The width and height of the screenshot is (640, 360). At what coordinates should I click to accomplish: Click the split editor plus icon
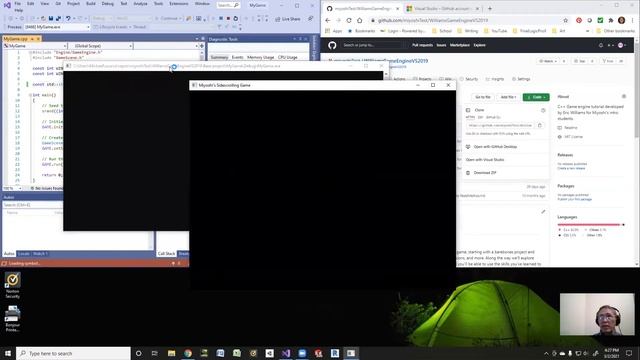[202, 46]
